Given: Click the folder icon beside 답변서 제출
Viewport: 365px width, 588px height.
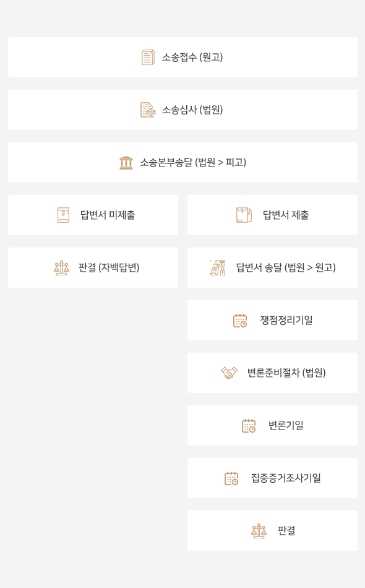Looking at the screenshot, I should click(244, 215).
